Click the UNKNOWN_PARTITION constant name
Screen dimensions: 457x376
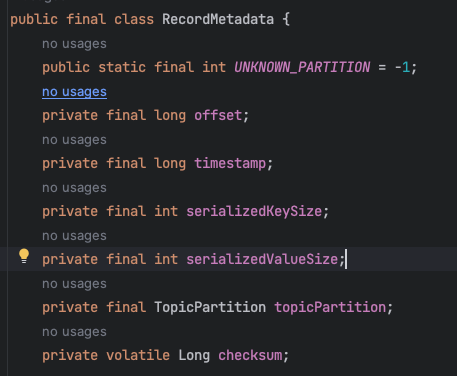click(302, 67)
